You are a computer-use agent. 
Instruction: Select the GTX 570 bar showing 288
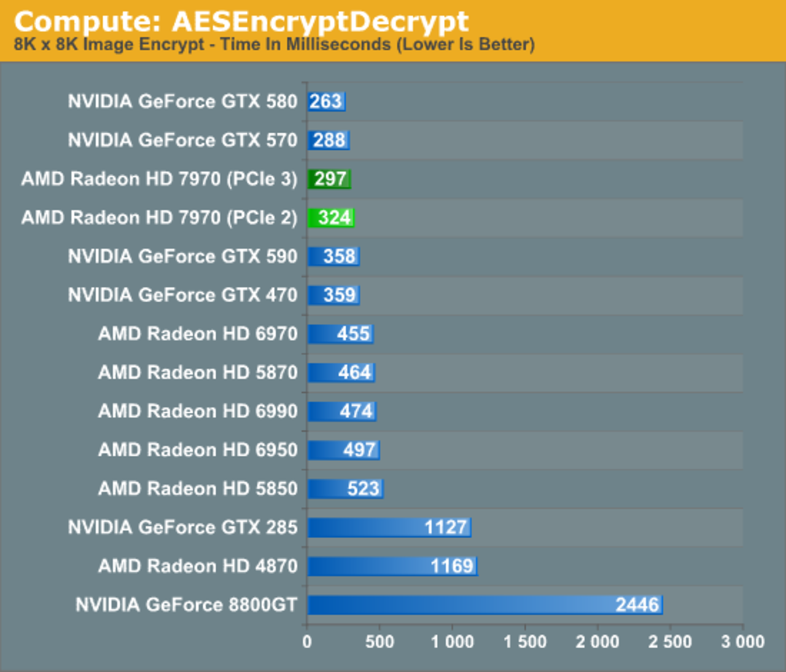(x=328, y=140)
